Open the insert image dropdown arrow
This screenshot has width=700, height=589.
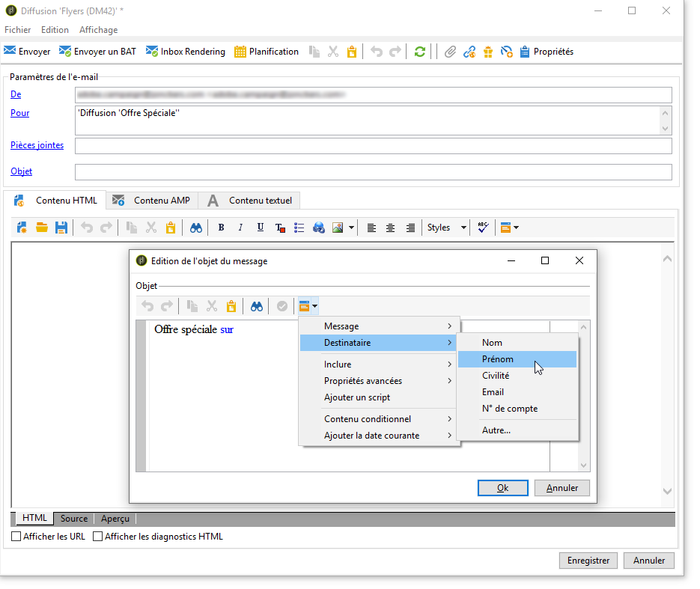pyautogui.click(x=351, y=228)
